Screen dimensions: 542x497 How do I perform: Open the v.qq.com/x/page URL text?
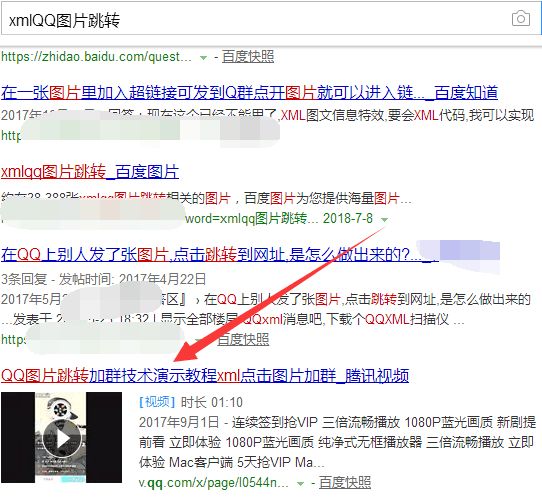[x=214, y=482]
